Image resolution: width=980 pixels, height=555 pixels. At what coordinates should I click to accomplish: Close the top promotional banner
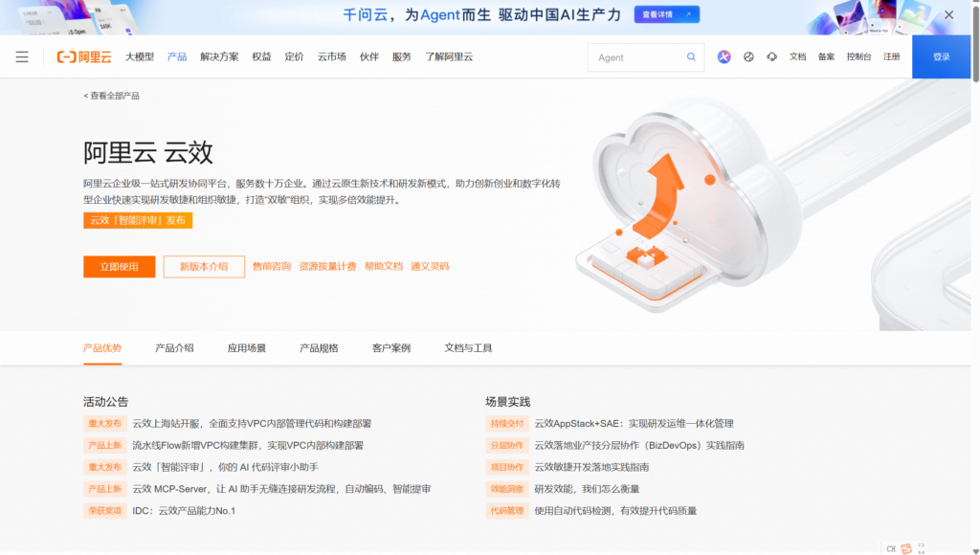click(948, 15)
